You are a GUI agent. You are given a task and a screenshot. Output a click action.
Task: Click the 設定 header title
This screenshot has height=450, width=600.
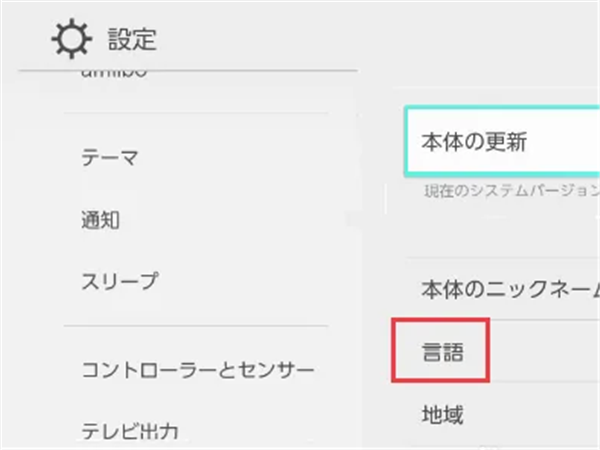tap(132, 41)
